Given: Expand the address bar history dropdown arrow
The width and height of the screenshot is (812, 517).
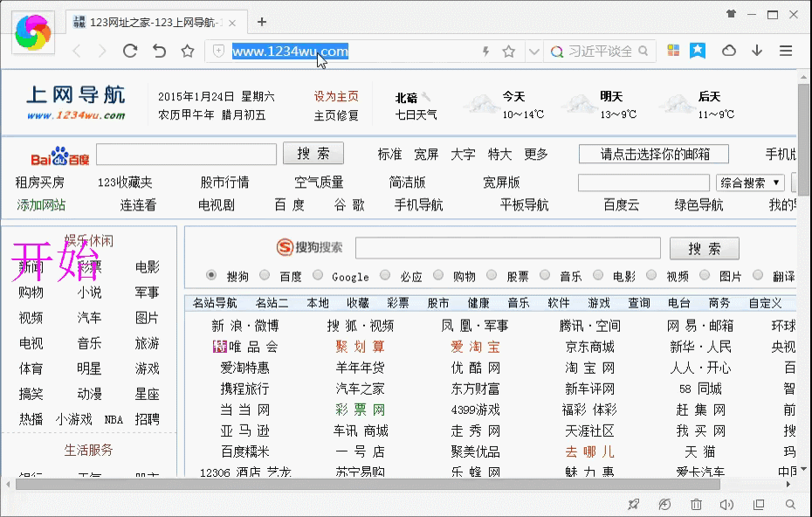Looking at the screenshot, I should pos(533,52).
